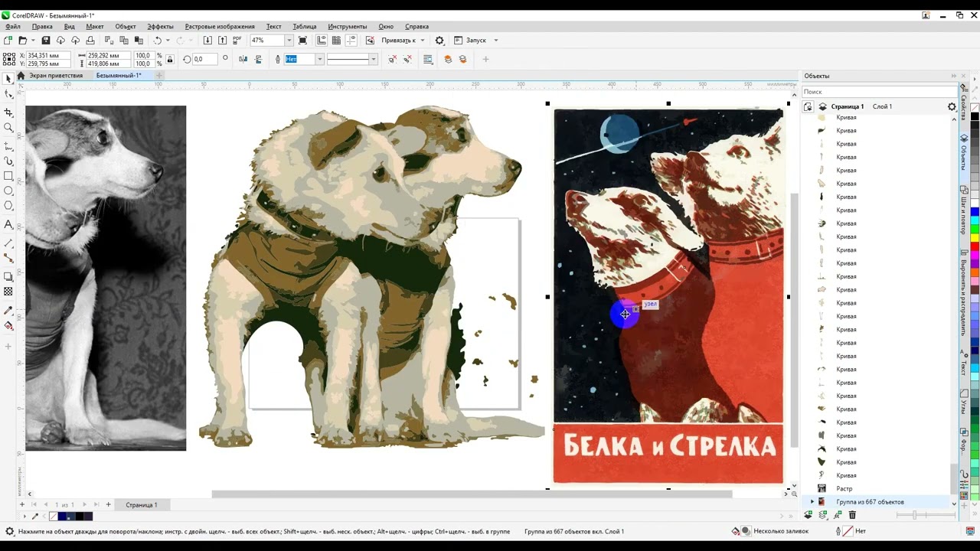Open the Open-file dropdown arrow
Screen dimensions: 980x551
(33, 41)
